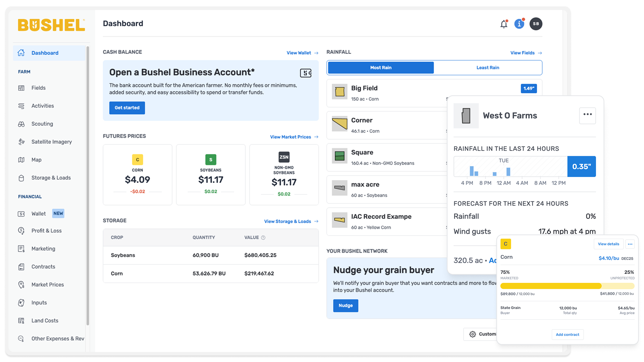Click the value help question icon
This screenshot has width=644, height=362.
(263, 238)
